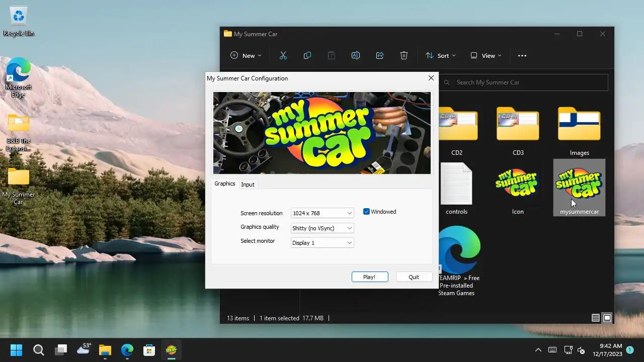Click the My Summer Car banner image
This screenshot has height=362, width=644.
tap(322, 133)
